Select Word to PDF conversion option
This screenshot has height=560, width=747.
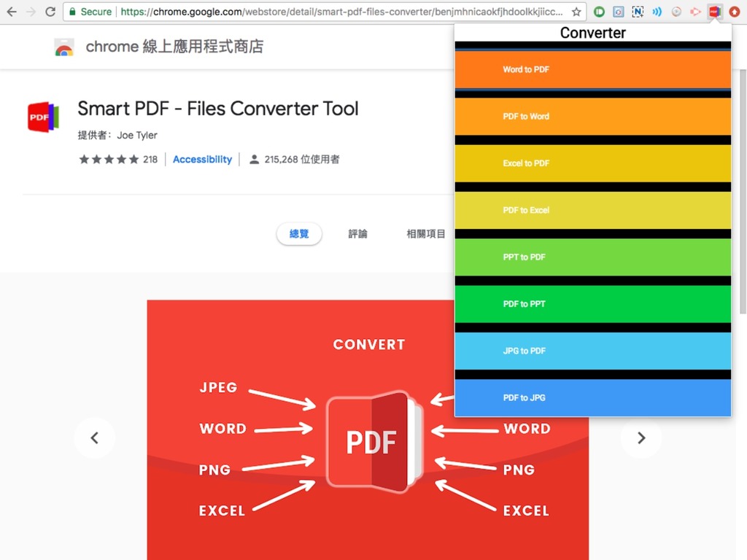pos(592,69)
